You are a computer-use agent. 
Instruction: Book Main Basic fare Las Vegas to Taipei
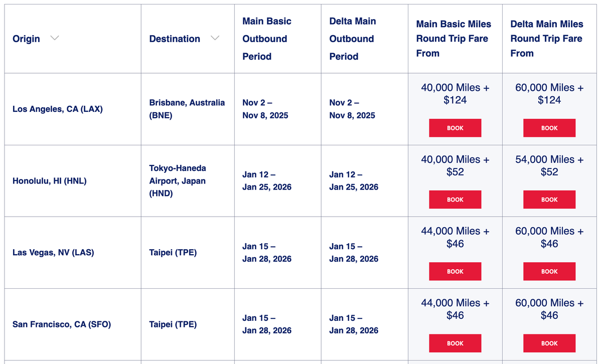coord(455,271)
